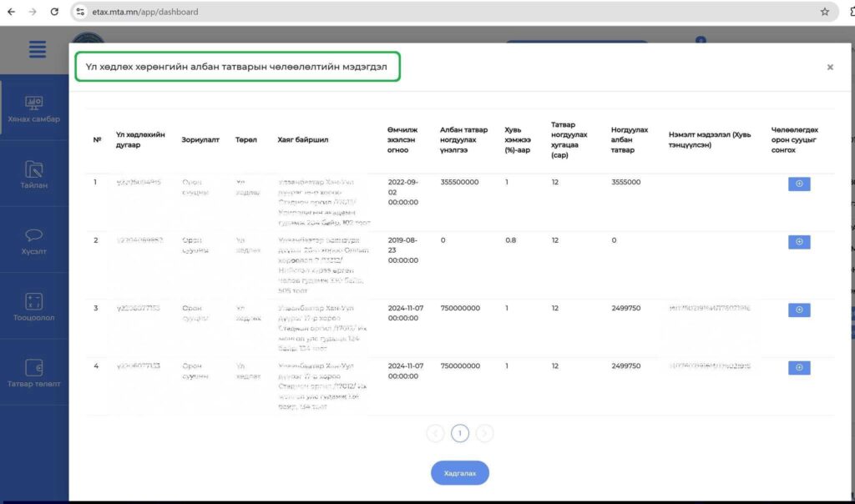Close the tax exemption dialog
The image size is (855, 504).
pos(830,68)
